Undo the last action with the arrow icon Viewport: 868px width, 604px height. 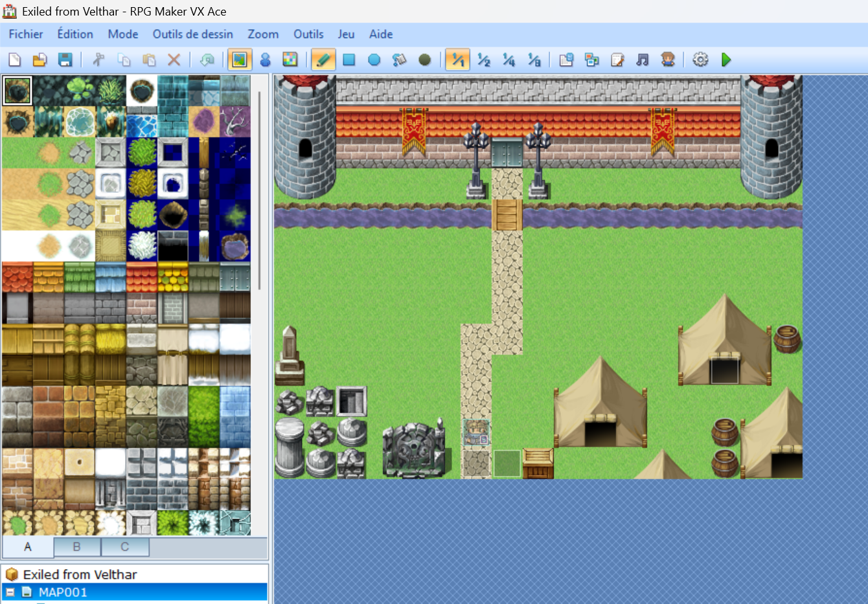[207, 60]
